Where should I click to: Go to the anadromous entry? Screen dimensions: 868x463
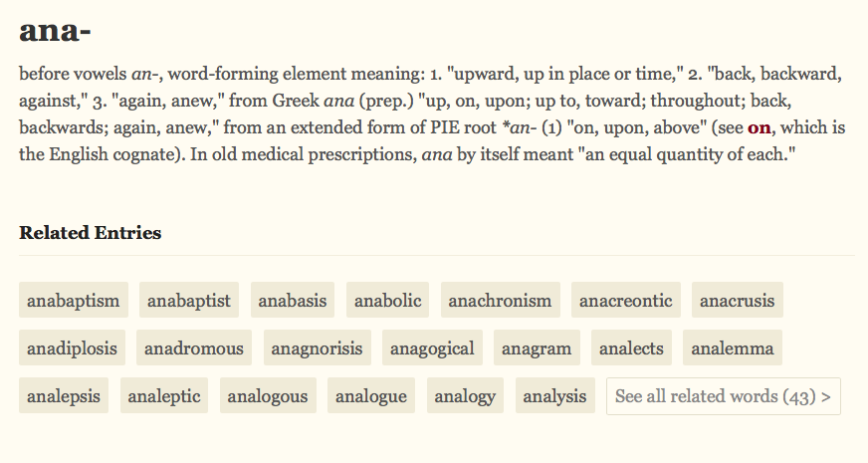[x=194, y=348]
